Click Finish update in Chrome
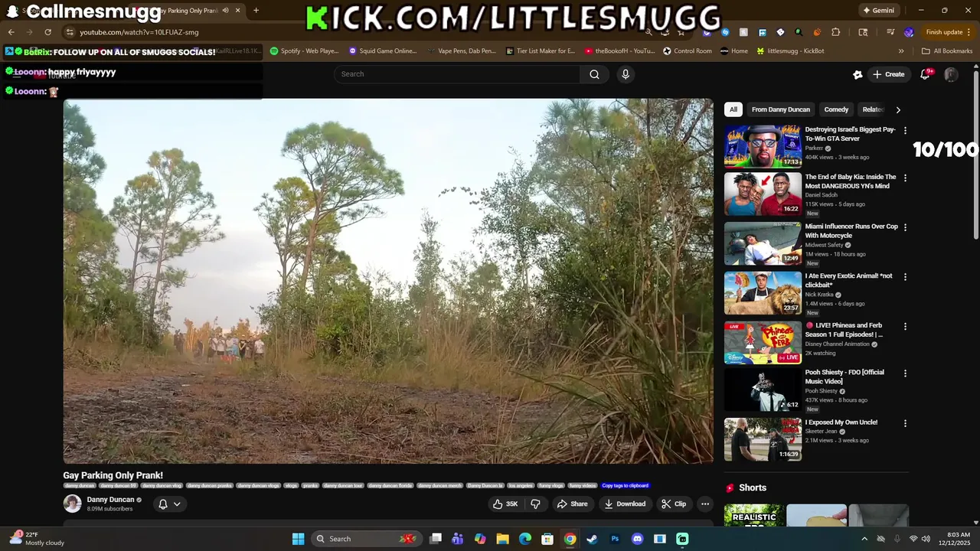Image resolution: width=980 pixels, height=551 pixels. (x=947, y=32)
